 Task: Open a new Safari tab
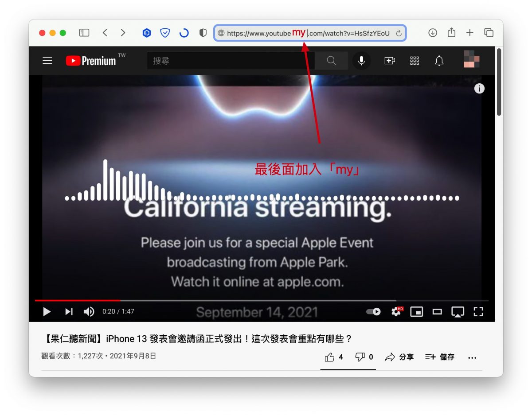tap(470, 33)
